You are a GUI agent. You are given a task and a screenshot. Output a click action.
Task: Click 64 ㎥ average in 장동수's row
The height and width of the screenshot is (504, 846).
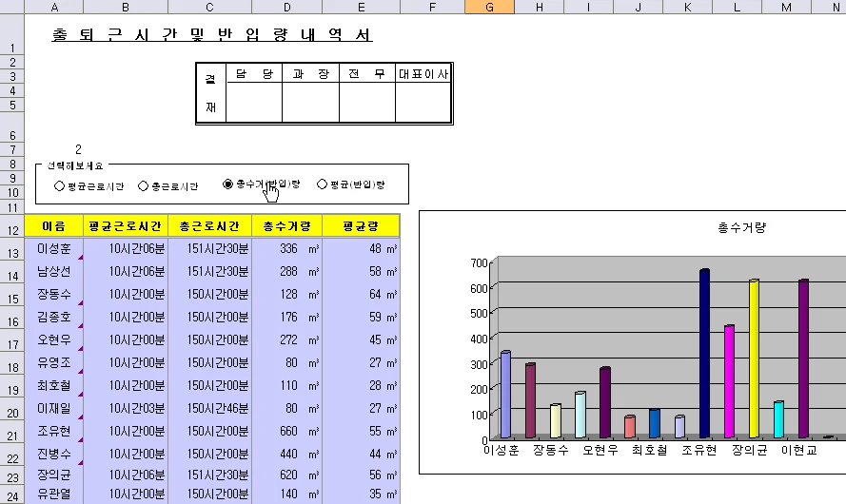(x=361, y=294)
